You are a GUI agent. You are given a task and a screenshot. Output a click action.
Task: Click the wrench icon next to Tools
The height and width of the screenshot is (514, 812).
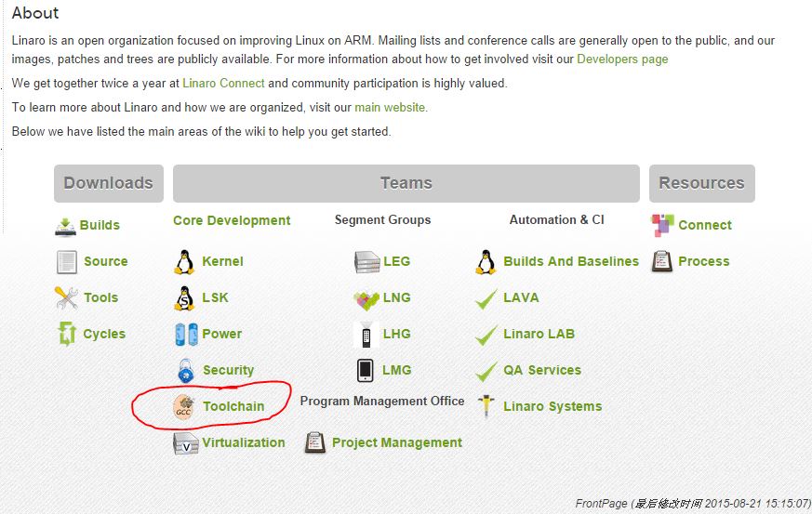(x=66, y=298)
